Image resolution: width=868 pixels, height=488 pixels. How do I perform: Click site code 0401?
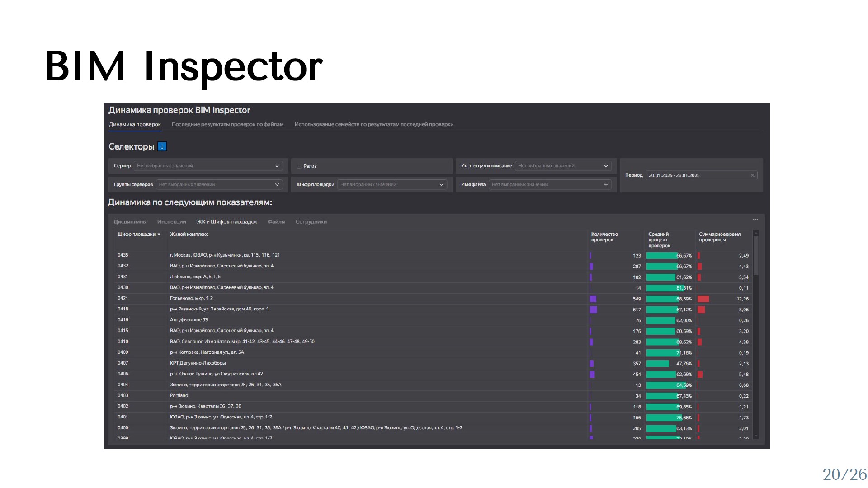(123, 417)
